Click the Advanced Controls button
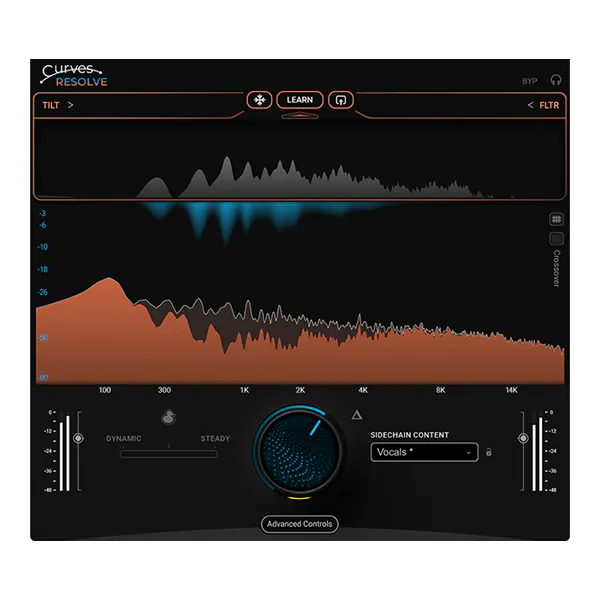Screen dimensions: 600x600 coord(300,524)
